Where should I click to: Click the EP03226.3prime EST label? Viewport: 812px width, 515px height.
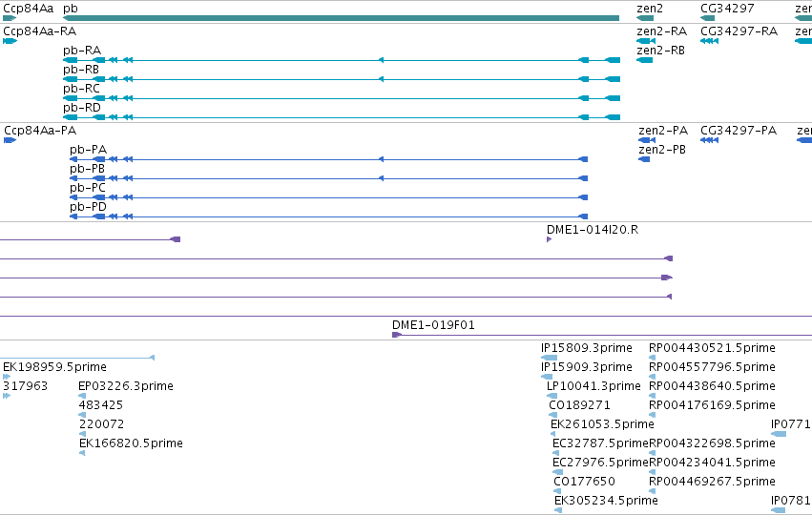tap(126, 386)
